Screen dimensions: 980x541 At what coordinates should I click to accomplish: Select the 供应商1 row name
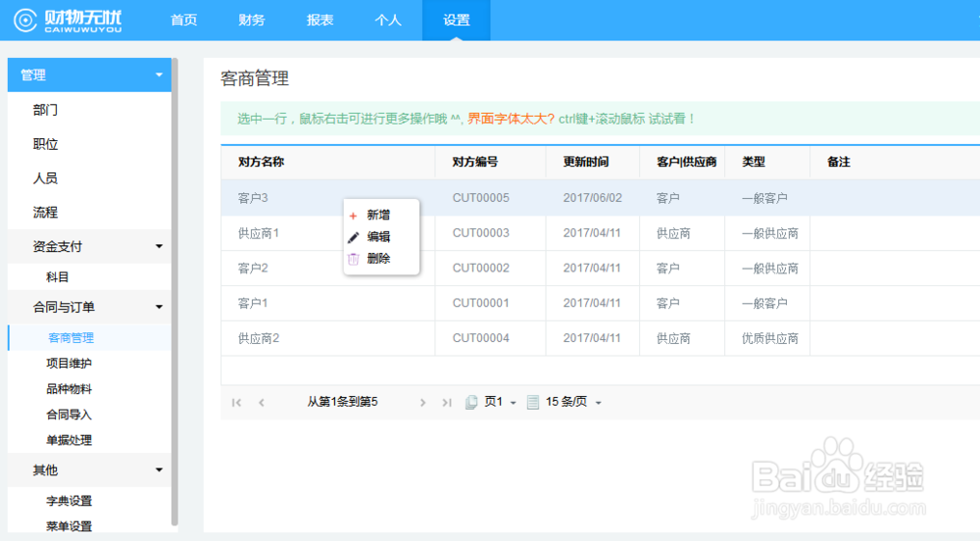[x=258, y=233]
